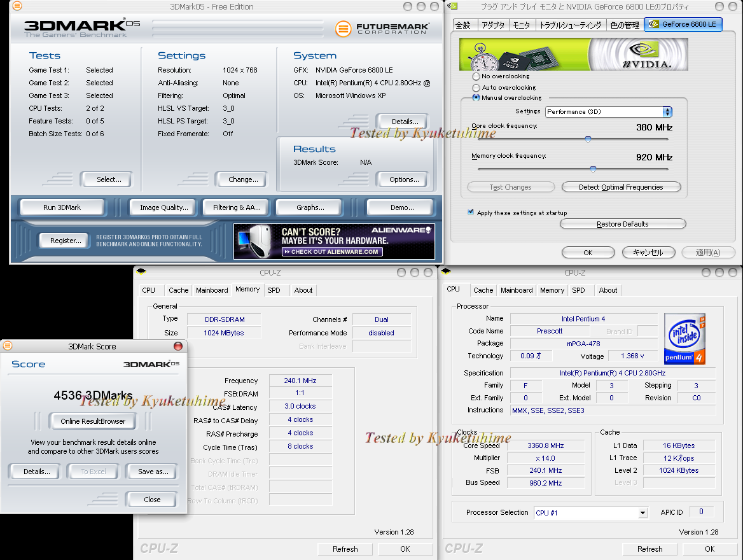Click the NVIDIA banner logo image

[573, 55]
